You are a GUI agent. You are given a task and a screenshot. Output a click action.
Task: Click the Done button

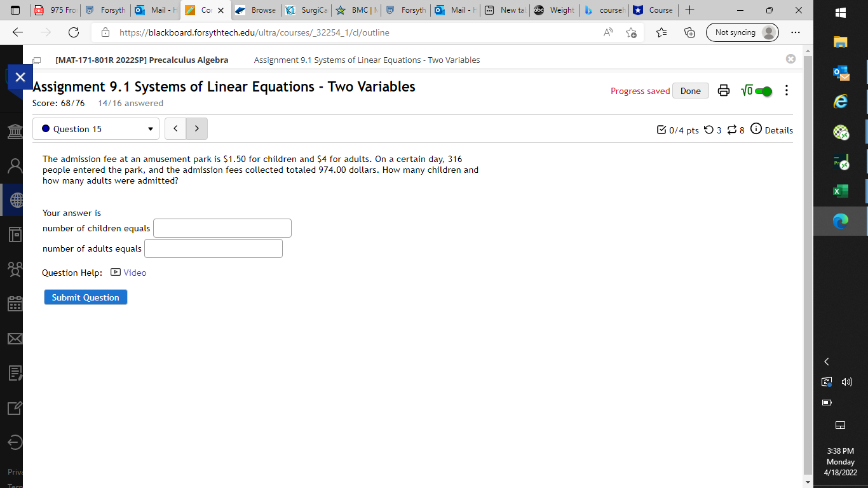690,91
